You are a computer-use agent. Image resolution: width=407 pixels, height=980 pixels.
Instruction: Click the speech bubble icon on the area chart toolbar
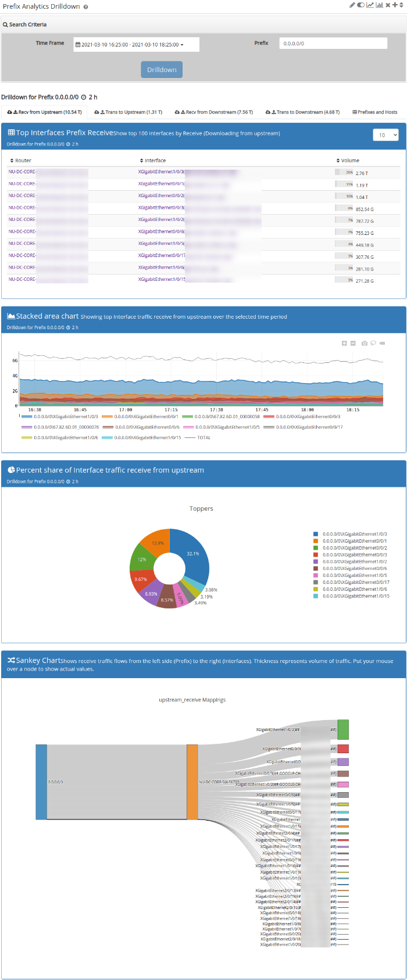373,343
